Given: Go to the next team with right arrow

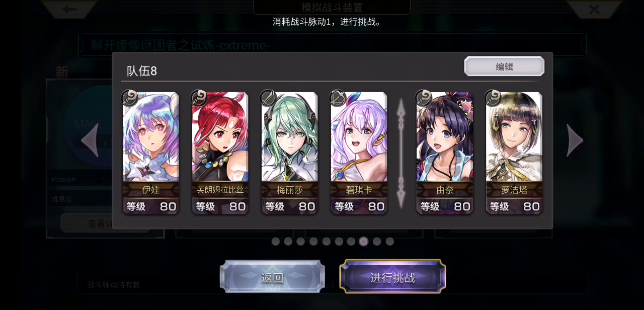Looking at the screenshot, I should [575, 140].
